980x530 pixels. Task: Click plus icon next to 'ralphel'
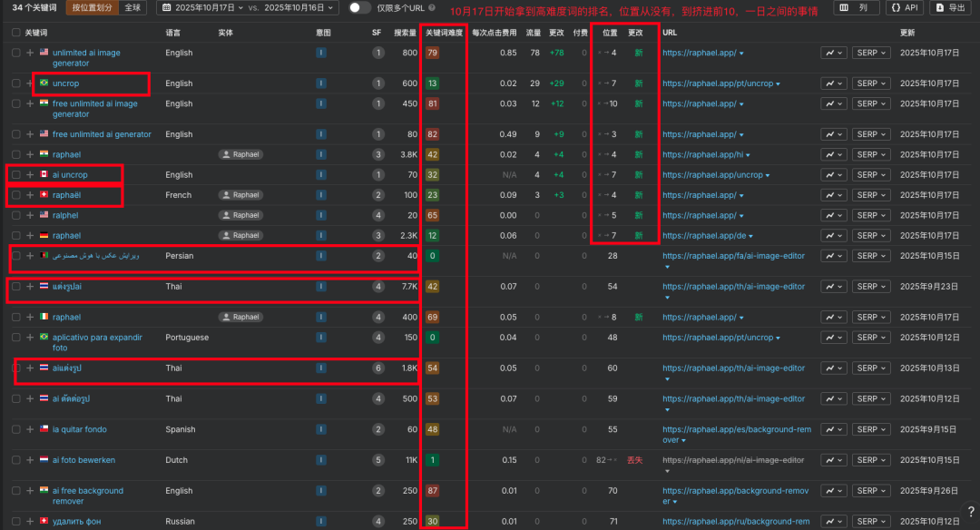click(x=30, y=215)
